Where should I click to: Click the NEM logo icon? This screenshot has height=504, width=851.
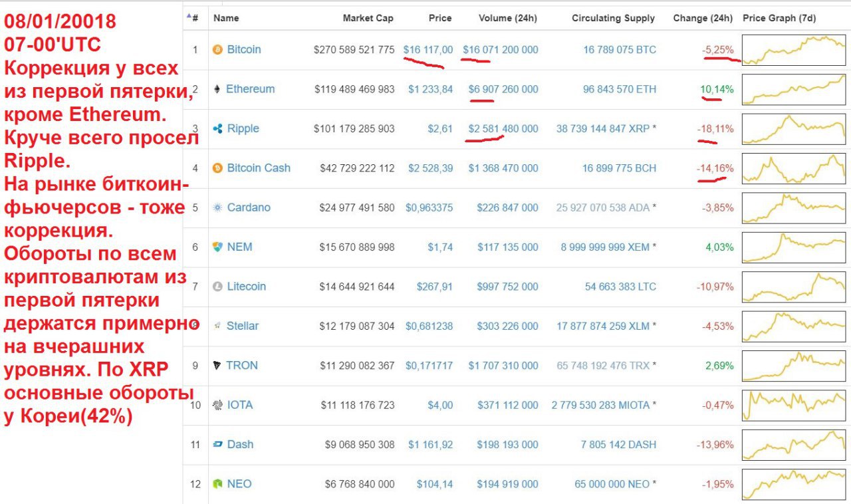pos(217,247)
